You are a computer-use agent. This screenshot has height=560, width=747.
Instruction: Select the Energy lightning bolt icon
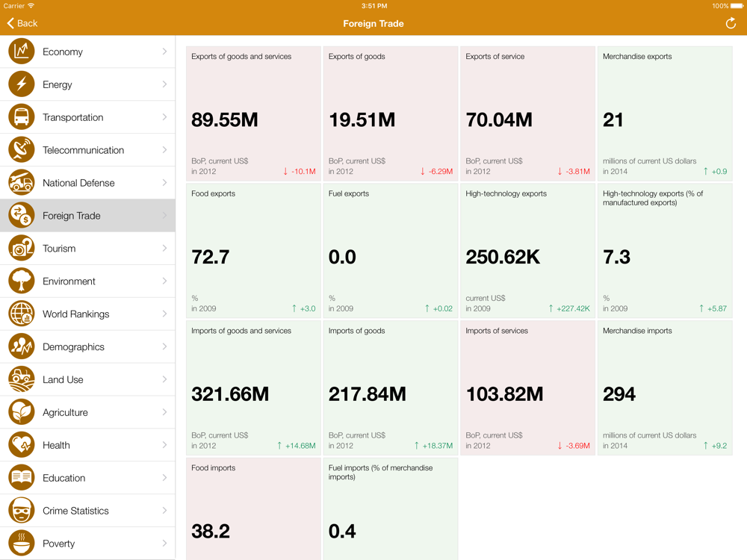22,84
